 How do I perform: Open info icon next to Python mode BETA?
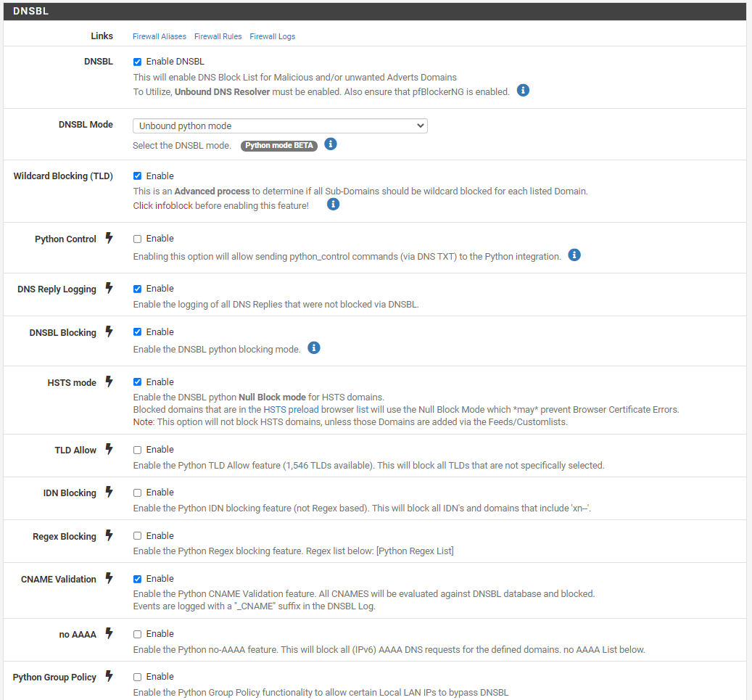331,144
